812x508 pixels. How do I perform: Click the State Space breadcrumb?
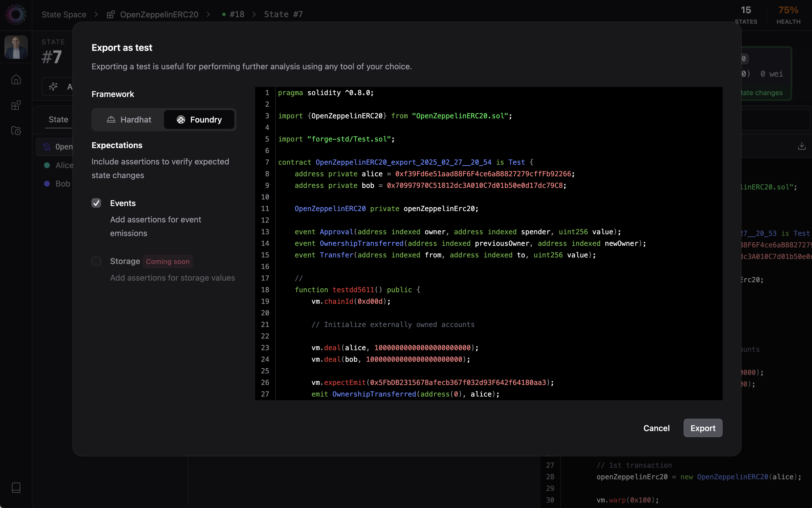pos(64,14)
